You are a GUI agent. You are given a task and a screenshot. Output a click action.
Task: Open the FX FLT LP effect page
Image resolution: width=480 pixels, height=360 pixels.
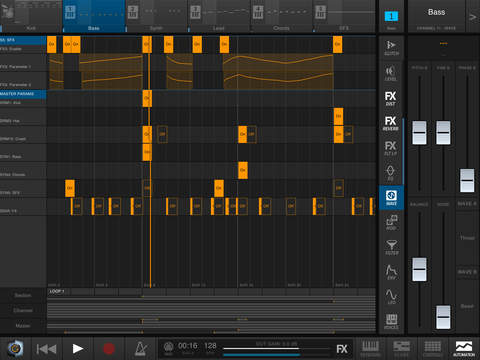[391, 148]
